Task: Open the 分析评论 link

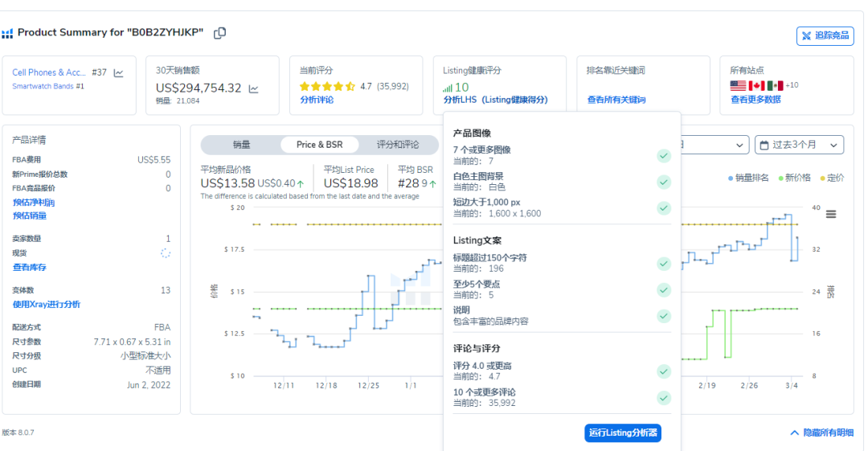Action: point(317,100)
